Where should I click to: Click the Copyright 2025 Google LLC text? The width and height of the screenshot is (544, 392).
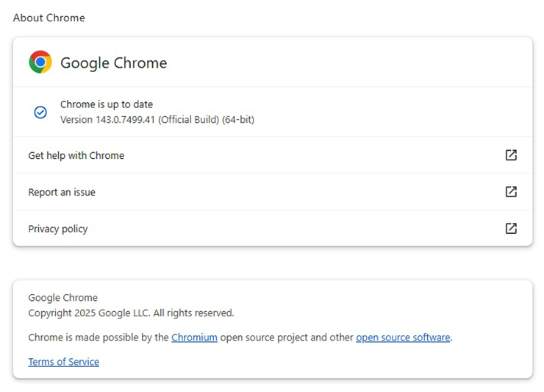131,313
